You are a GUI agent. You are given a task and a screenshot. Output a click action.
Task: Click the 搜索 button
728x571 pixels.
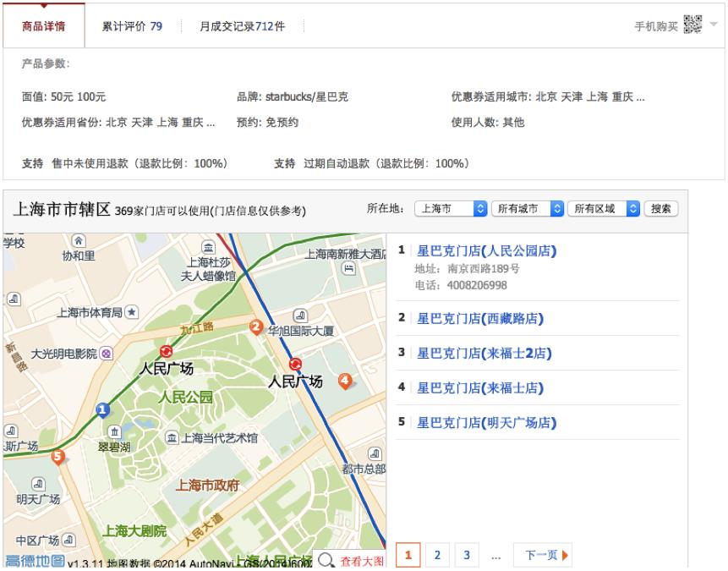pos(661,209)
